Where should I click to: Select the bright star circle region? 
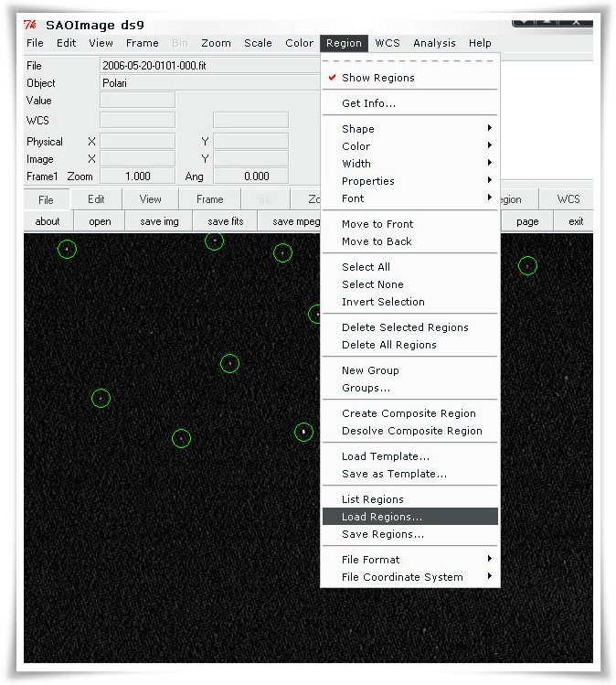coord(303,432)
